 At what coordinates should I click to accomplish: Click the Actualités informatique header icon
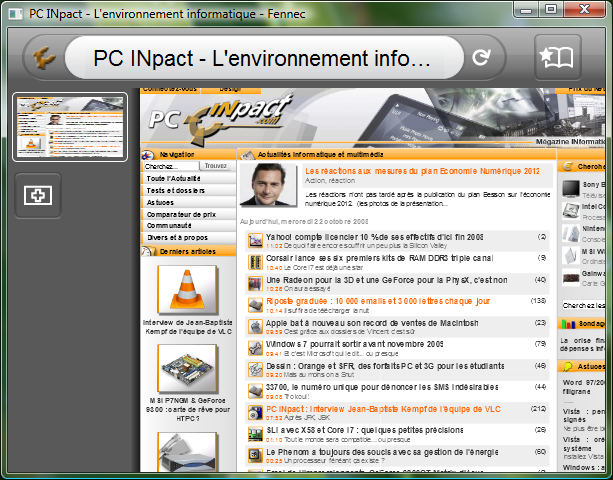coord(247,155)
